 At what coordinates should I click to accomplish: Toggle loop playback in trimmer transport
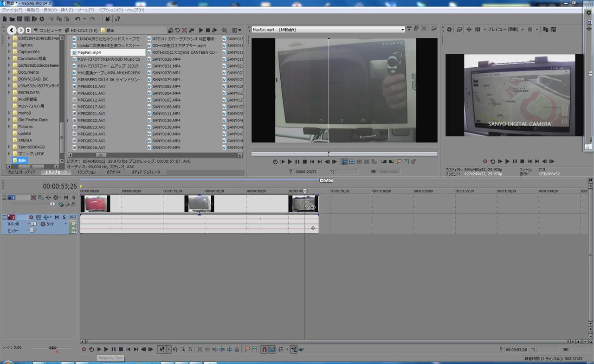275,162
